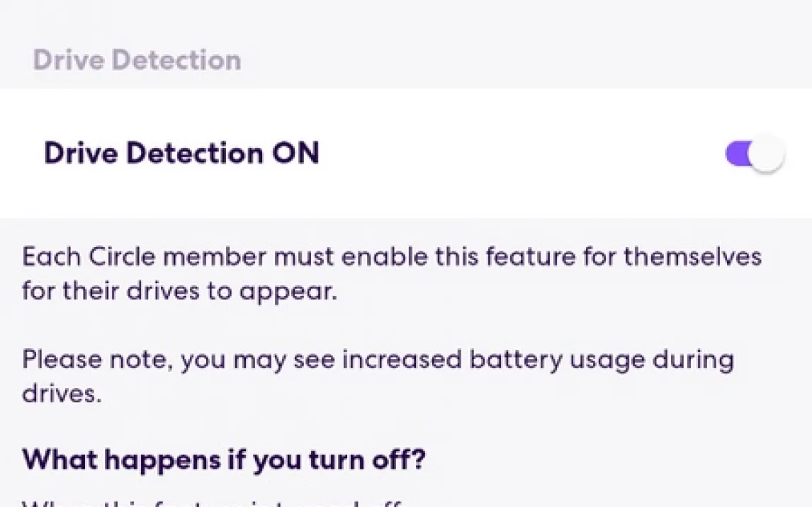Screen dimensions: 812x507
Task: Click the "What happens if you turn off?" heading
Action: click(224, 460)
